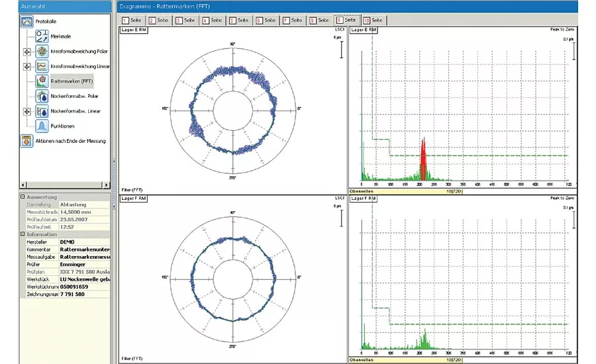Viewport: 596px width, 364px height.
Task: Click the Funktionen icon
Action: 42,126
